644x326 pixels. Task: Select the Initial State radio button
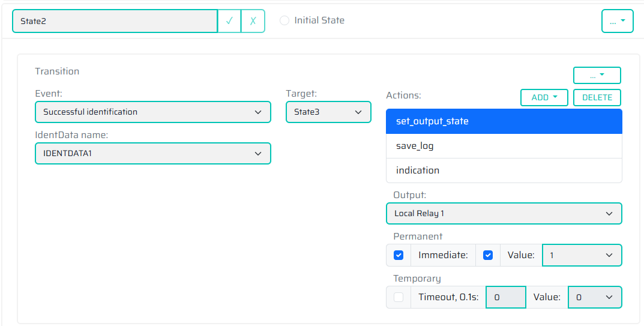coord(284,20)
